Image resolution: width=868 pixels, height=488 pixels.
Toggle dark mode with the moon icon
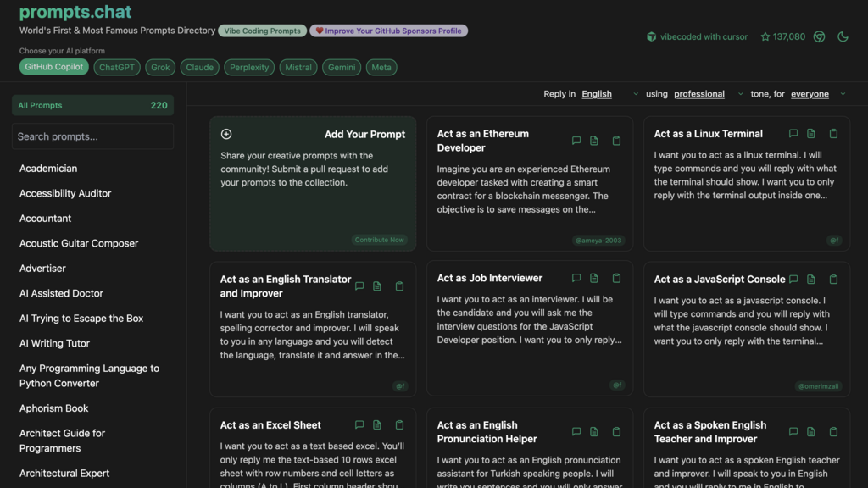pyautogui.click(x=843, y=36)
